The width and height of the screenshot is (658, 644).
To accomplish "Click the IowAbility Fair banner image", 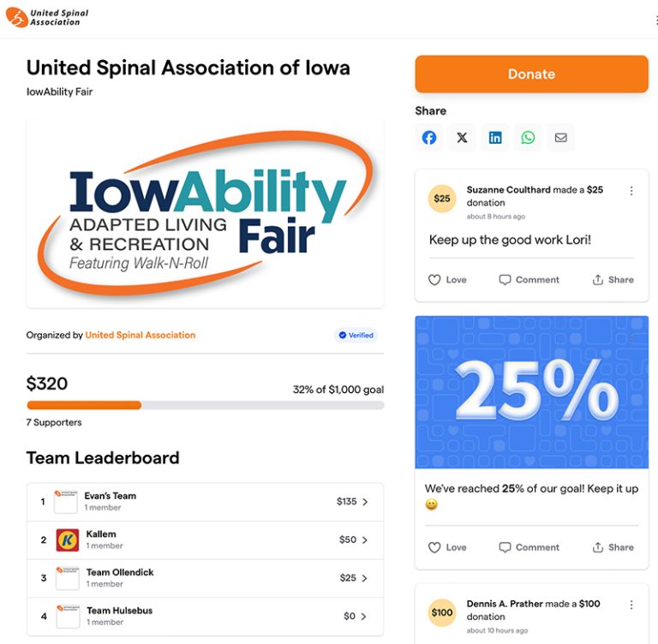I will tap(205, 213).
